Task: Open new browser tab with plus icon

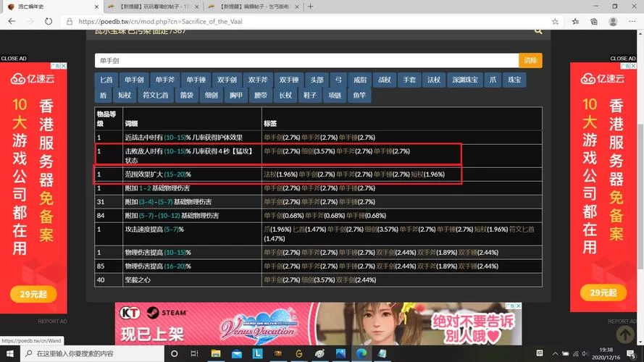Action: (x=311, y=7)
